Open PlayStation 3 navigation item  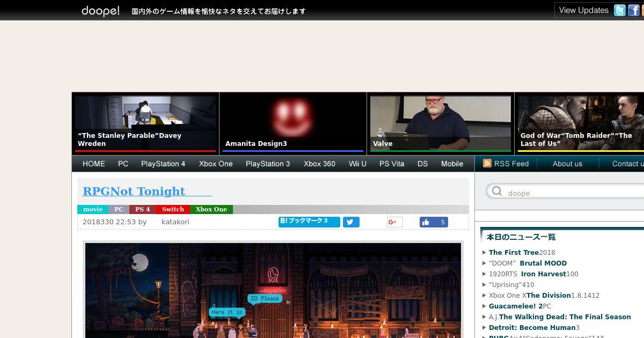pos(268,164)
